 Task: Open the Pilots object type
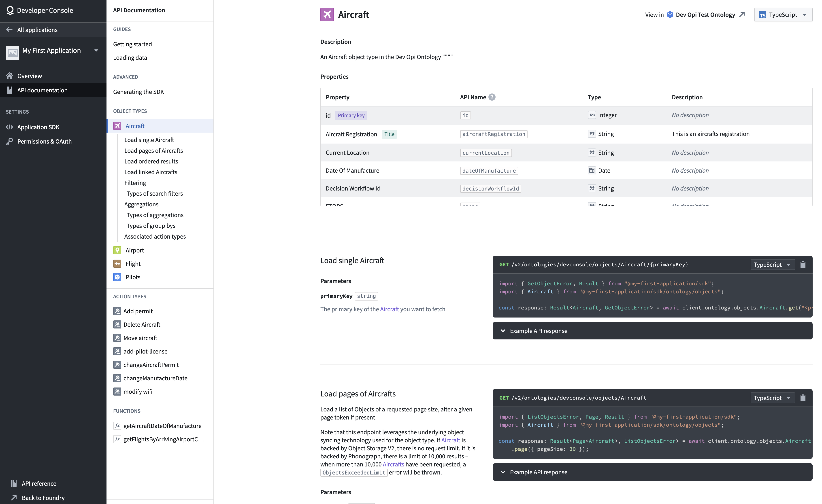tap(133, 277)
